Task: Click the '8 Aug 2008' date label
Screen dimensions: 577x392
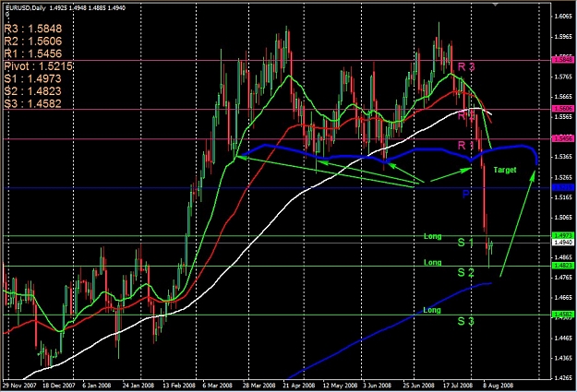Action: pos(499,386)
